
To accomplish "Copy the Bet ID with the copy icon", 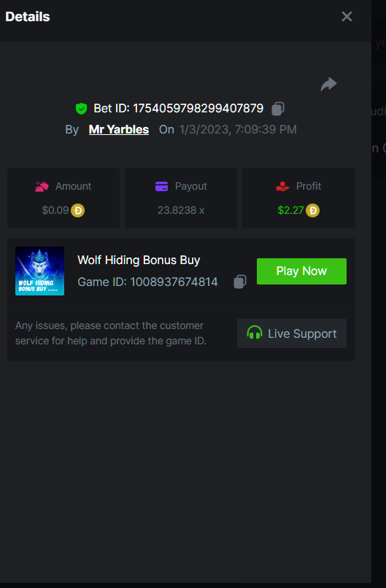I will click(x=278, y=109).
